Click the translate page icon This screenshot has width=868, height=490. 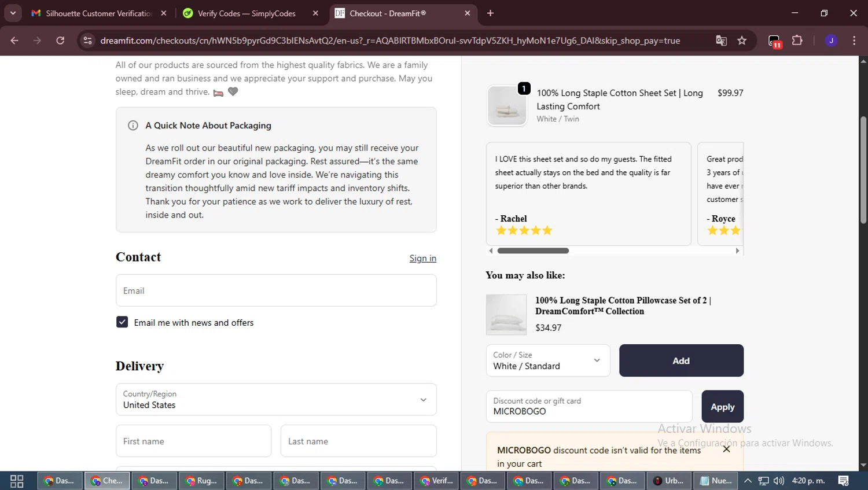721,40
